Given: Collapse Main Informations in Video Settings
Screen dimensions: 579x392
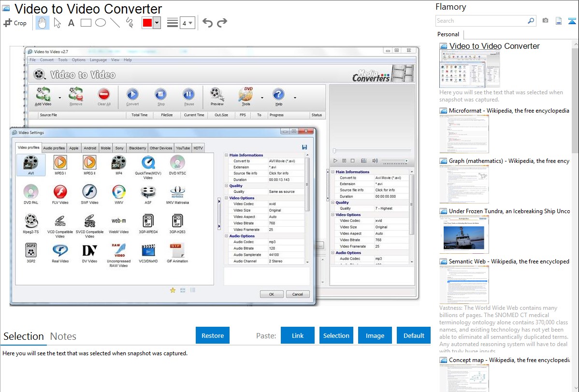Looking at the screenshot, I should pyautogui.click(x=226, y=155).
